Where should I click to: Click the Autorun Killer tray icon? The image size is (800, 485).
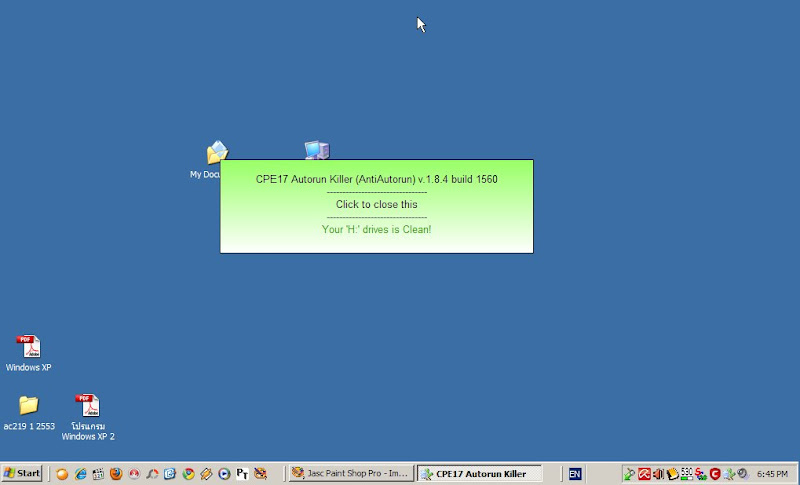tap(729, 474)
